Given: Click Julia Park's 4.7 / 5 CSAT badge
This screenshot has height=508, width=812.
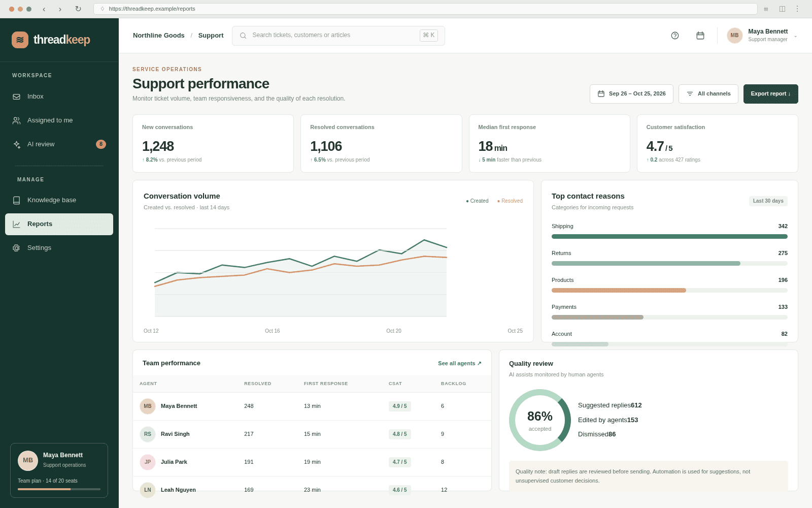Looking at the screenshot, I should tap(399, 462).
